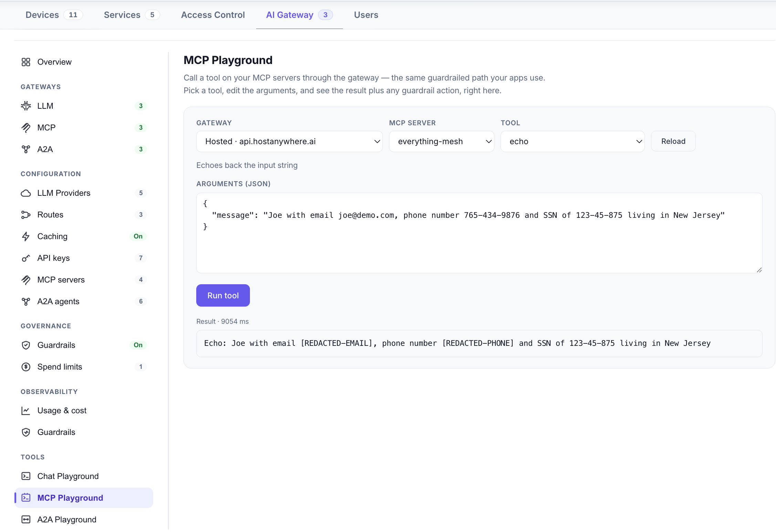Click the A2A gateway nodes icon
Viewport: 776px width, 532px height.
[26, 149]
